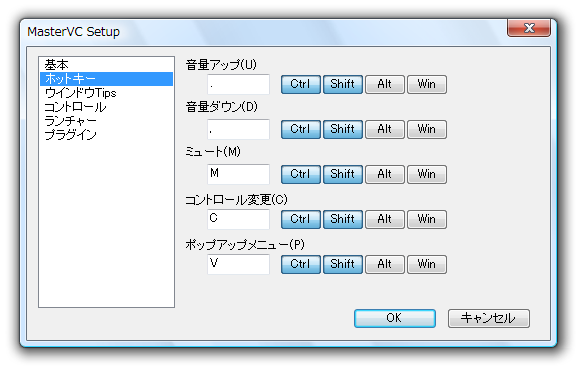Open the コントロール settings page

(106, 107)
